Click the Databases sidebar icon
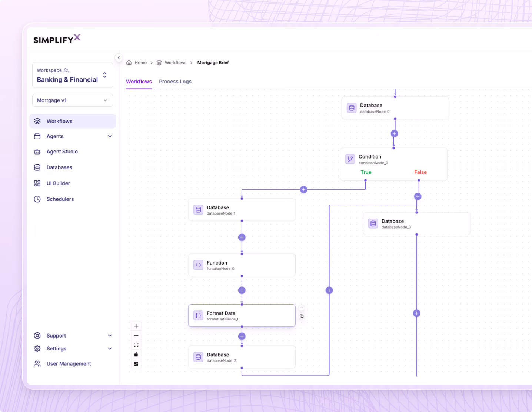Screen dimensions: 532x412 point(37,167)
